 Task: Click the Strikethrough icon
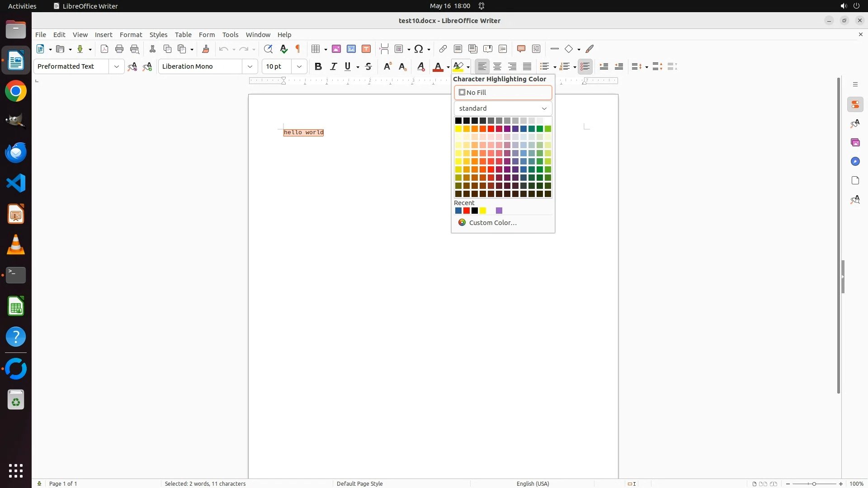(x=368, y=66)
